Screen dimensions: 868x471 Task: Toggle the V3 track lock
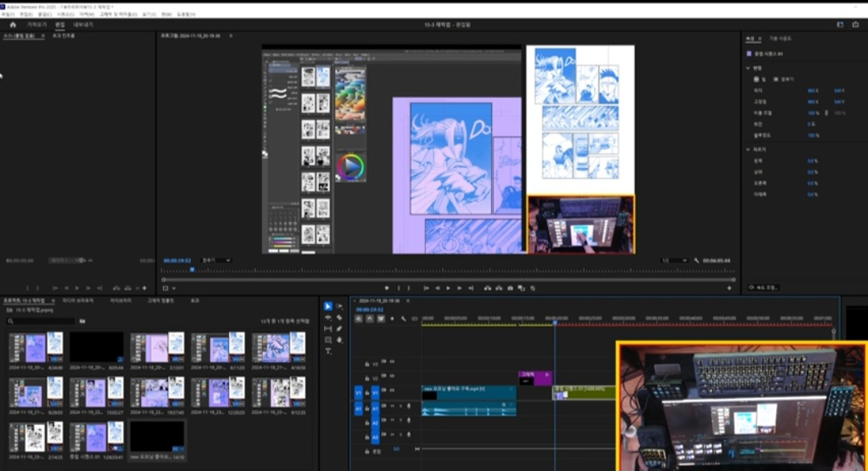click(x=366, y=364)
